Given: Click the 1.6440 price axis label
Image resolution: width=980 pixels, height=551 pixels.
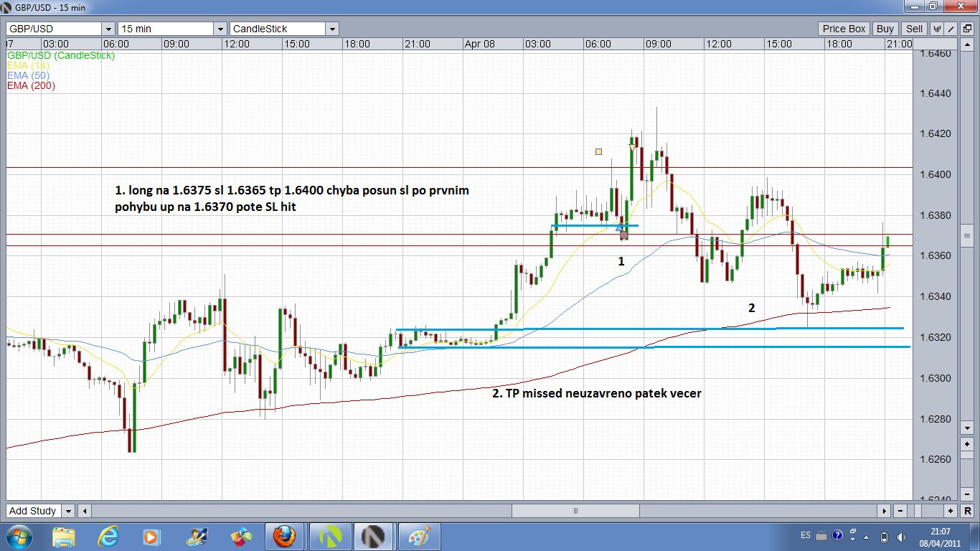Looking at the screenshot, I should click(934, 93).
